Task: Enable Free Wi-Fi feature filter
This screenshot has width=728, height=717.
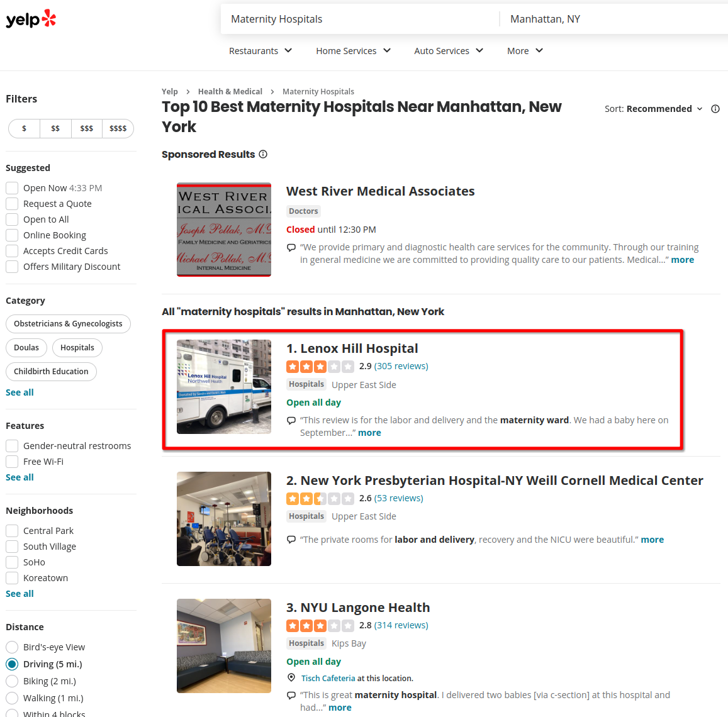Action: point(12,462)
